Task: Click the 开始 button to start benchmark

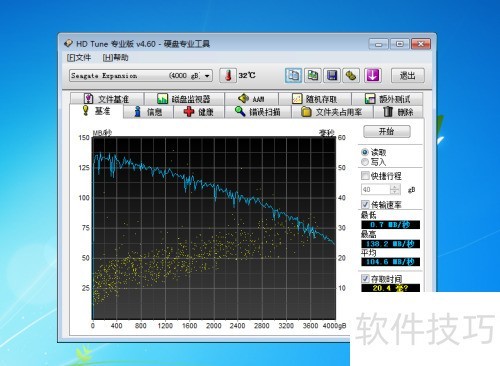Action: click(387, 131)
